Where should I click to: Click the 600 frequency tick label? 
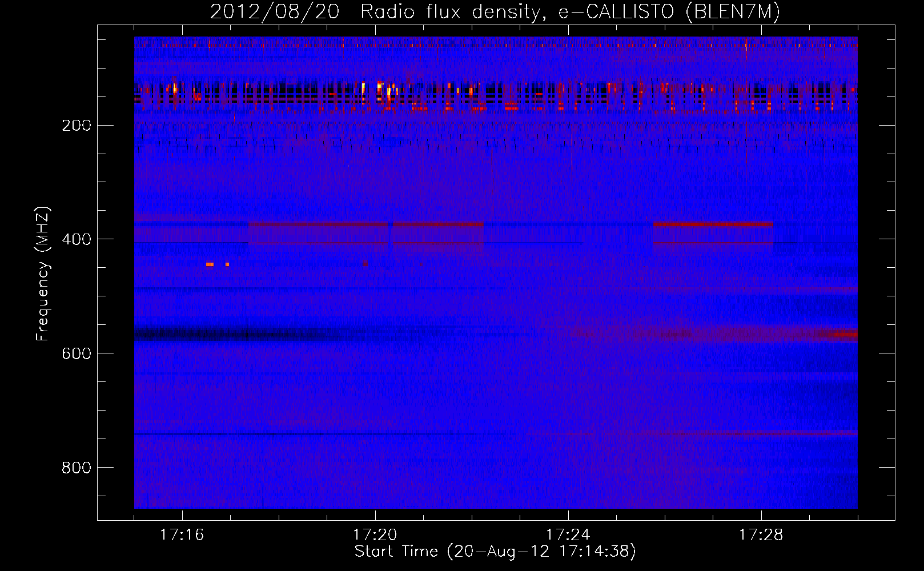[77, 353]
